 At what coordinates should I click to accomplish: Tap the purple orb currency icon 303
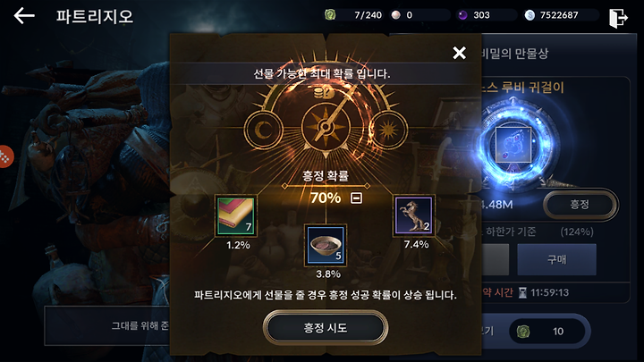coord(463,15)
